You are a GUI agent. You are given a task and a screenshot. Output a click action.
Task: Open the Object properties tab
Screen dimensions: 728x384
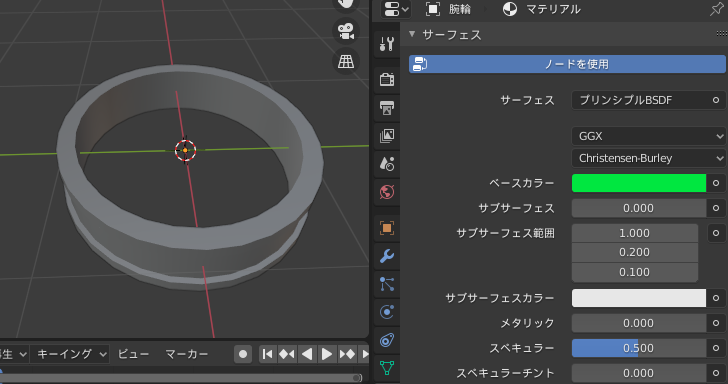coord(387,228)
